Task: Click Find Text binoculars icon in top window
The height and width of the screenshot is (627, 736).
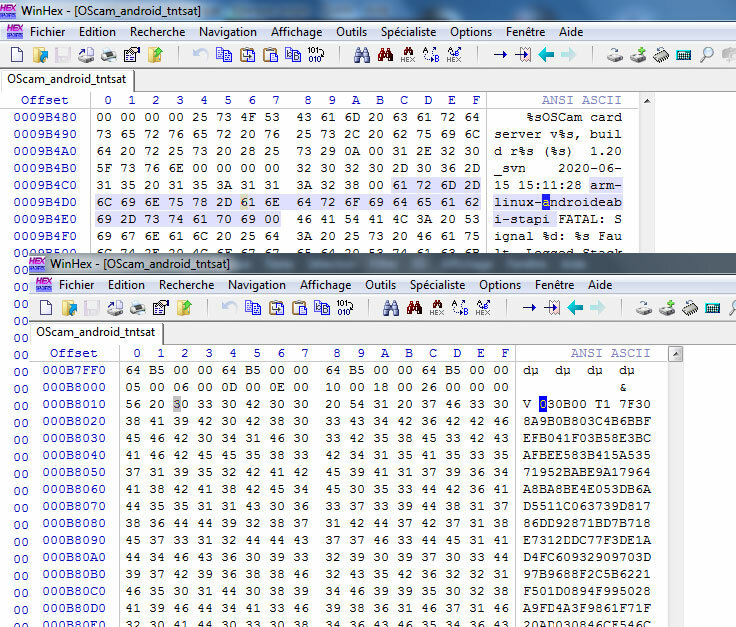Action: pos(362,55)
